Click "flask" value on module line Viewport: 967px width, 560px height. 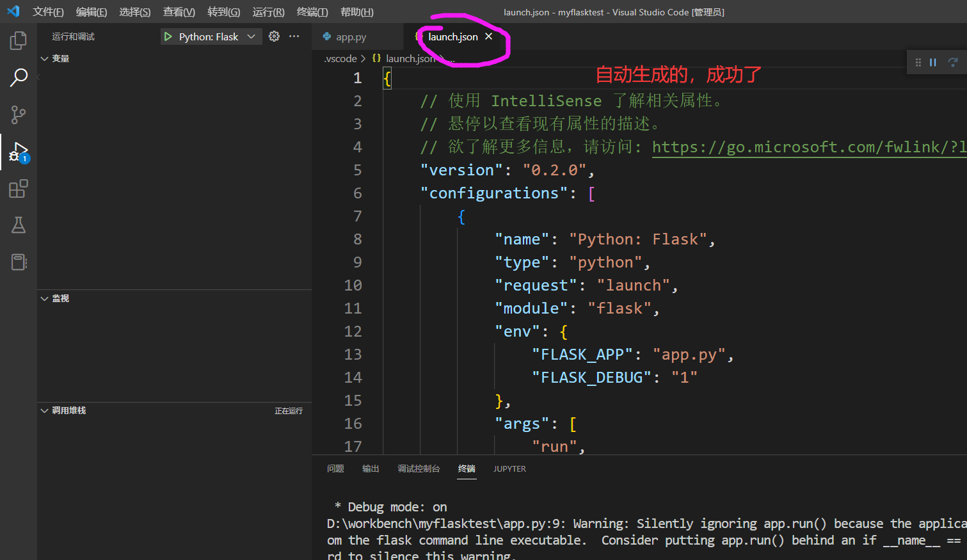(x=619, y=308)
